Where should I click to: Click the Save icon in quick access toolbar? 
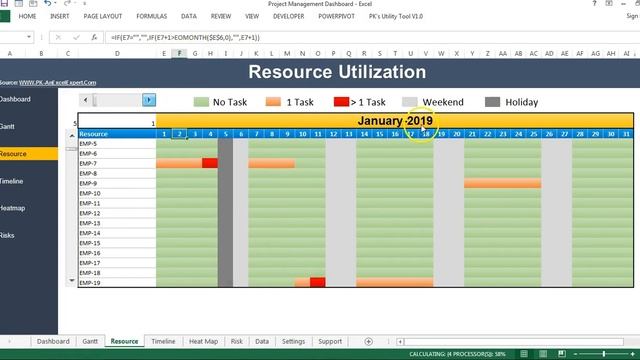tap(4, 4)
